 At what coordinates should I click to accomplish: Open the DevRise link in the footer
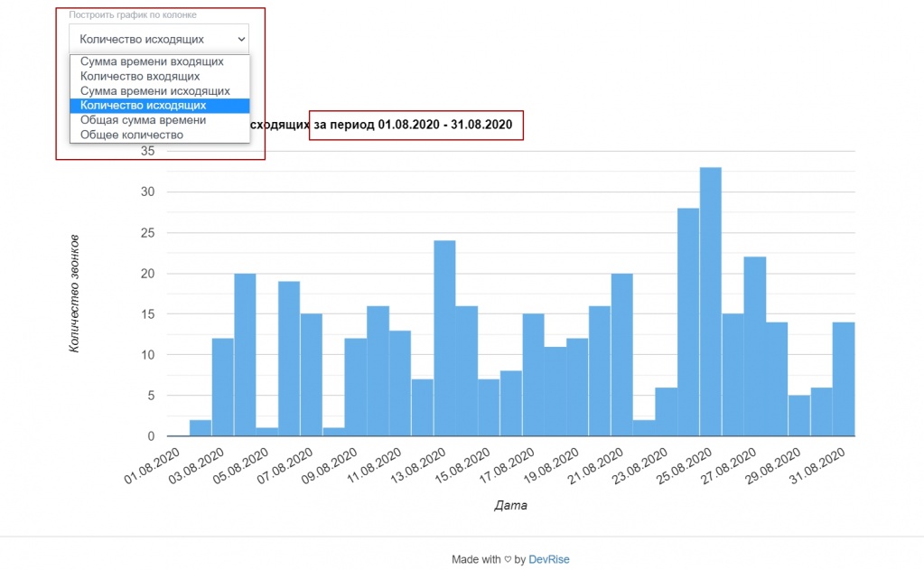coord(548,559)
